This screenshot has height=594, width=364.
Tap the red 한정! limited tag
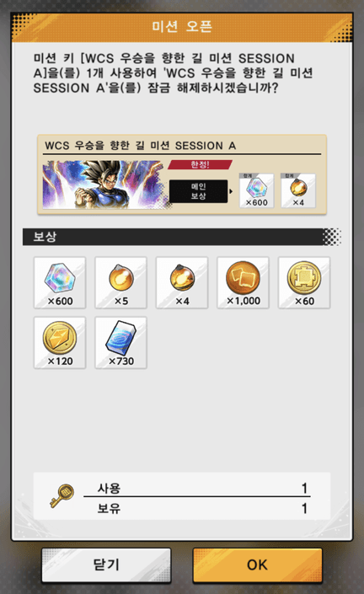[x=200, y=165]
